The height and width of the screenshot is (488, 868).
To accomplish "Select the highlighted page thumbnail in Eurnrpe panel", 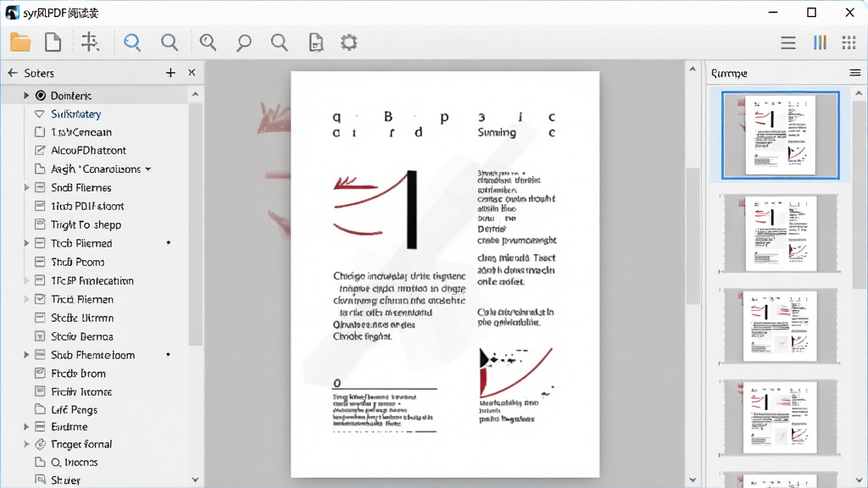I will [781, 136].
